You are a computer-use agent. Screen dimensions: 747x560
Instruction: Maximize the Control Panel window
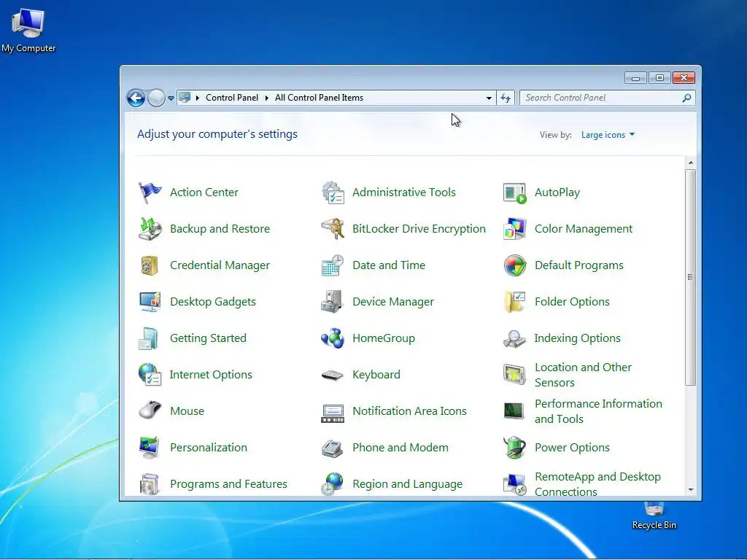coord(659,77)
